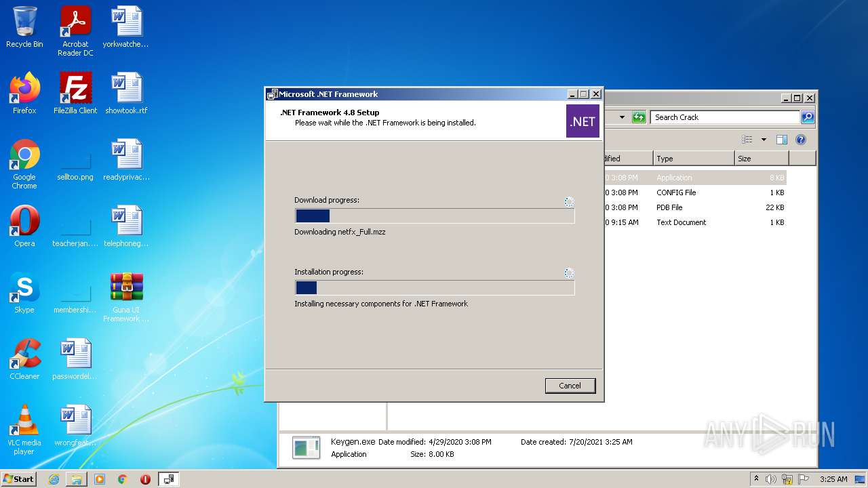Click the Explorer search magnifier icon
The width and height of the screenshot is (868, 488).
click(x=807, y=117)
